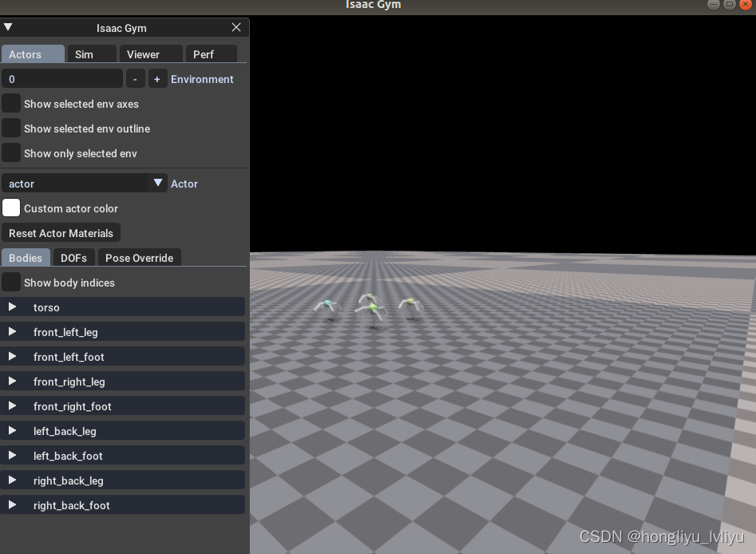Viewport: 756px width, 554px height.
Task: Switch to the Actors tab
Action: 33,54
